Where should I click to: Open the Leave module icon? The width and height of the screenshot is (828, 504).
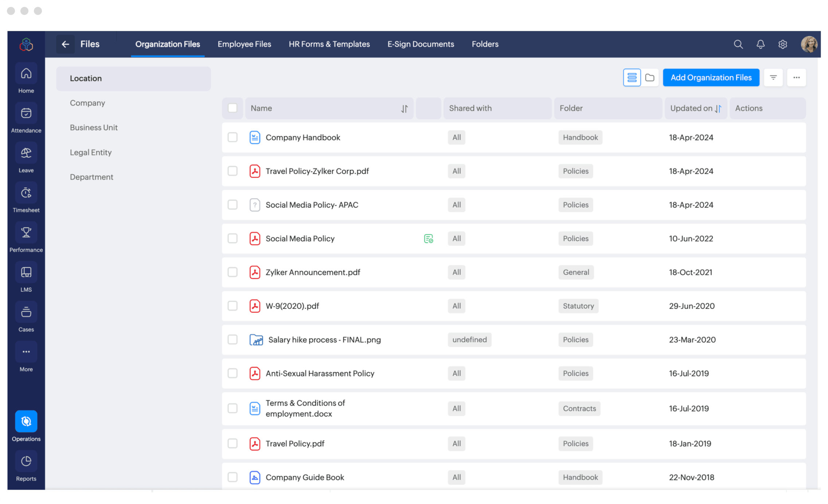point(26,153)
